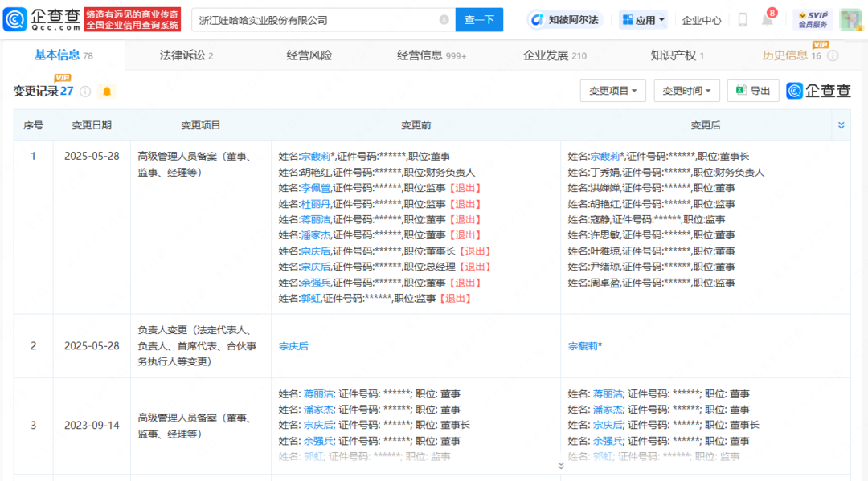This screenshot has height=481, width=868.
Task: Click the info icon next to 历史信息
Action: (x=833, y=55)
